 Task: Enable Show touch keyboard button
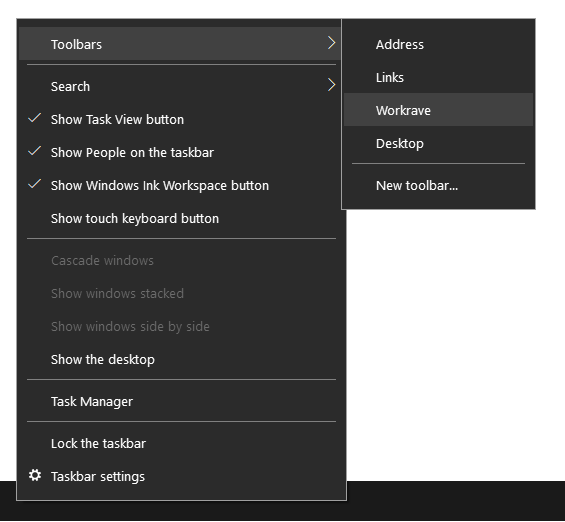coord(181,219)
